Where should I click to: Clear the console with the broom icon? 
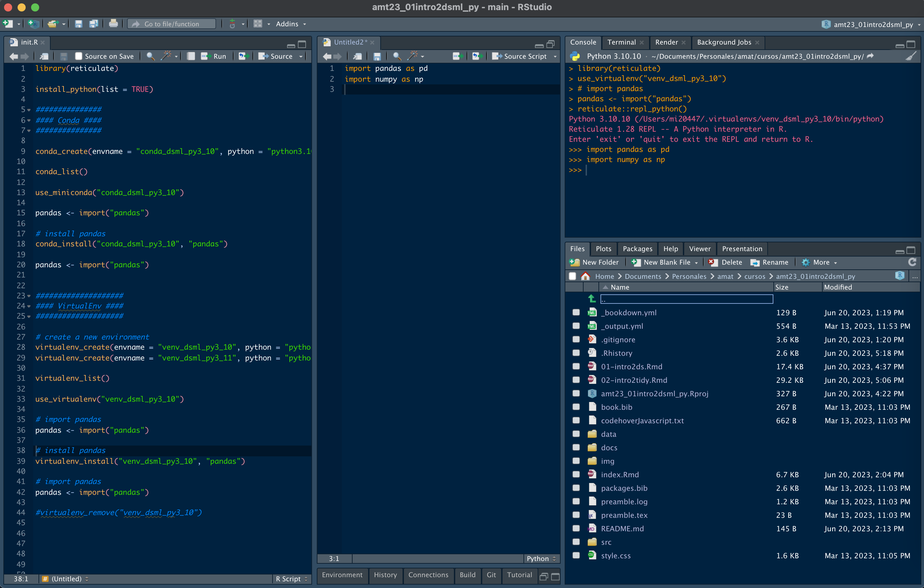[911, 56]
